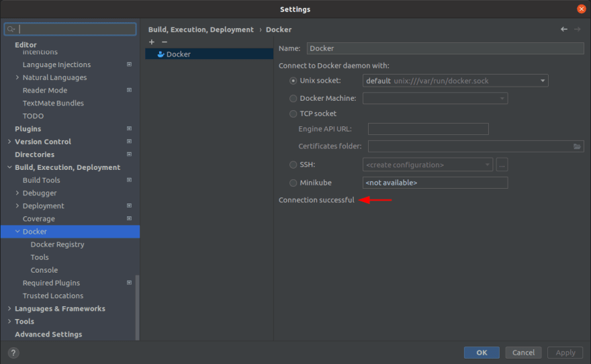Go to Advanced Settings
The width and height of the screenshot is (591, 364).
click(48, 334)
